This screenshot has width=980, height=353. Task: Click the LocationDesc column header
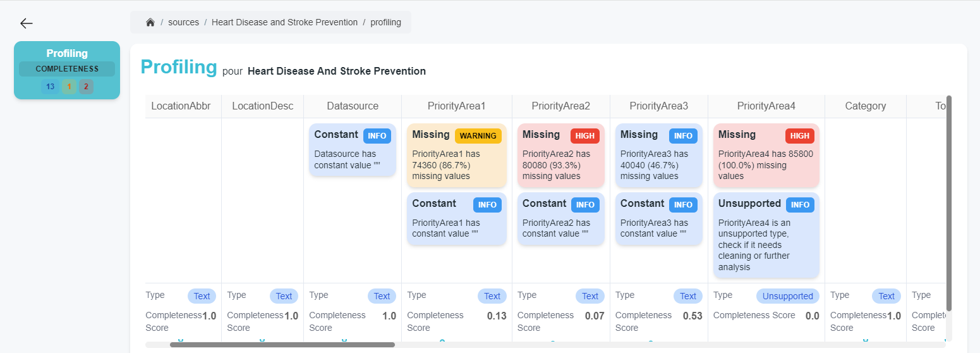[262, 106]
